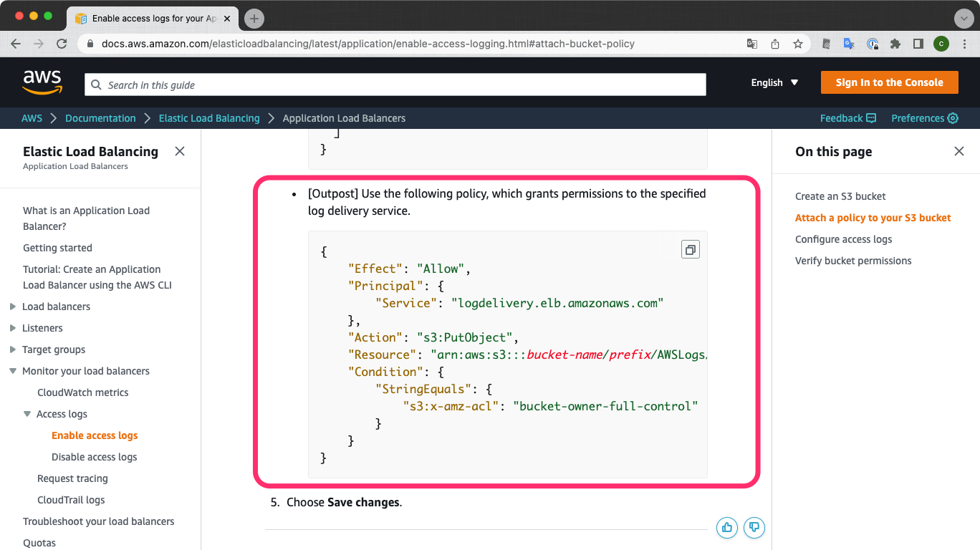
Task: Close the Elastic Load Balancing sidebar
Action: (180, 151)
